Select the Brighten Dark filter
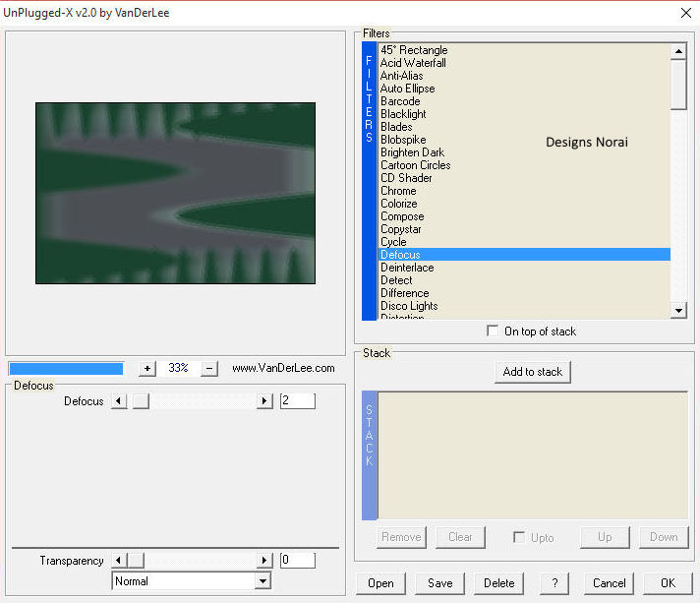Screen dimensions: 700x603 [524, 152]
